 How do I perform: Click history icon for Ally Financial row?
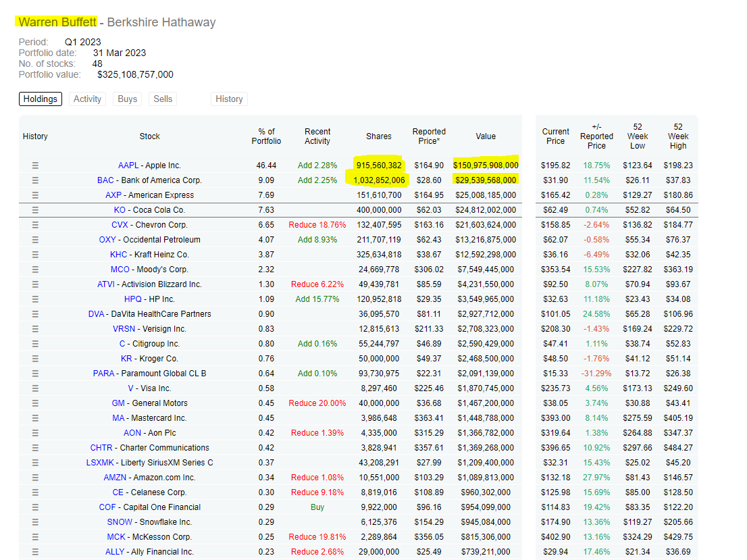point(35,552)
